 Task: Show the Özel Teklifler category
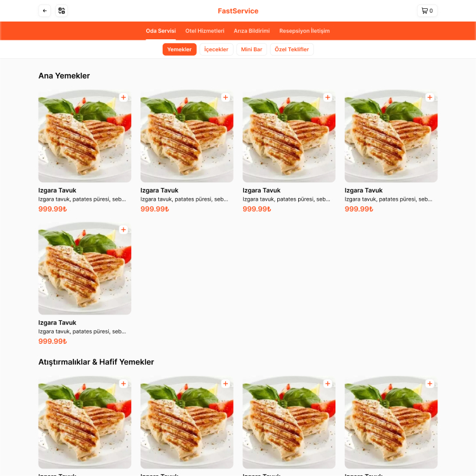(x=292, y=49)
